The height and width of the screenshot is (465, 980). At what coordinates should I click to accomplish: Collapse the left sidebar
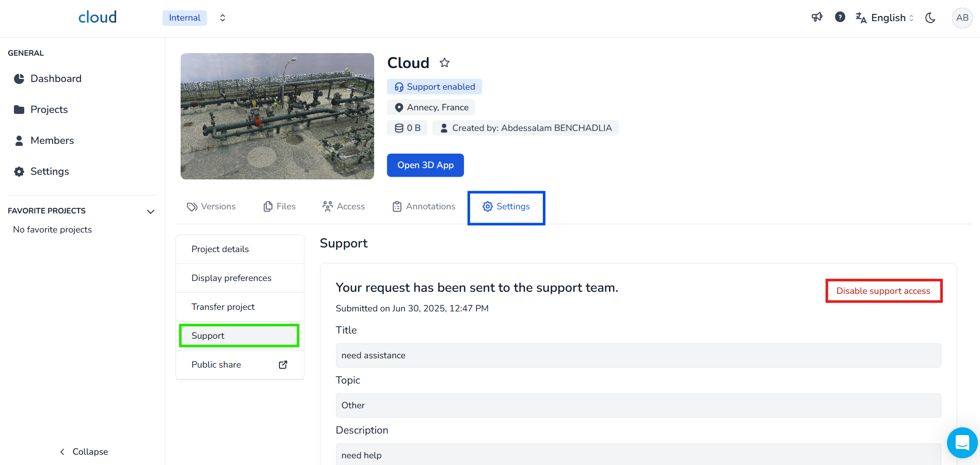(x=84, y=452)
